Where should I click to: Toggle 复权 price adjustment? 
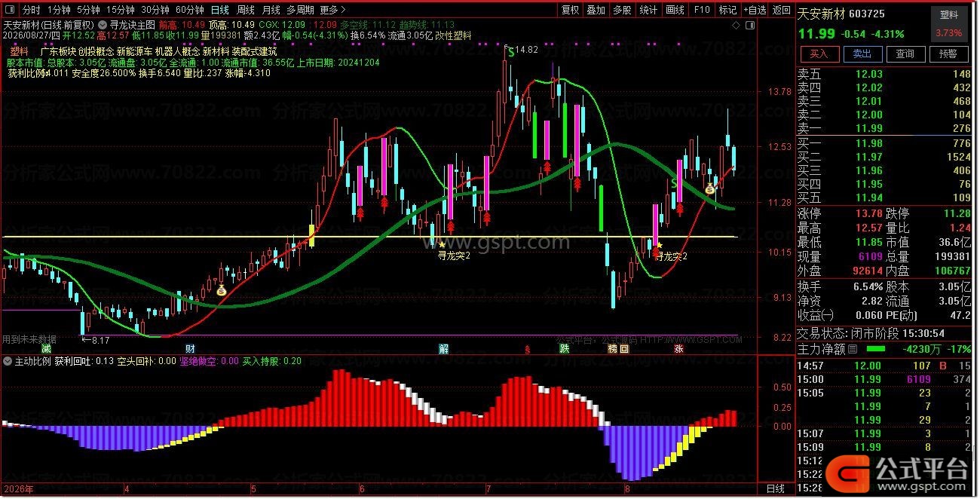pos(571,11)
